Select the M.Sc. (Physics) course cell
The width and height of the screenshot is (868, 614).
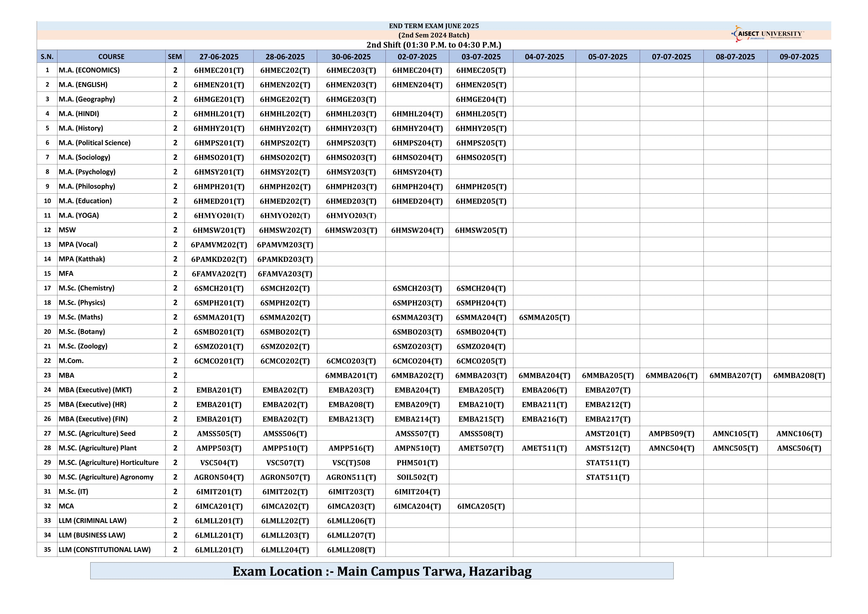coord(111,302)
